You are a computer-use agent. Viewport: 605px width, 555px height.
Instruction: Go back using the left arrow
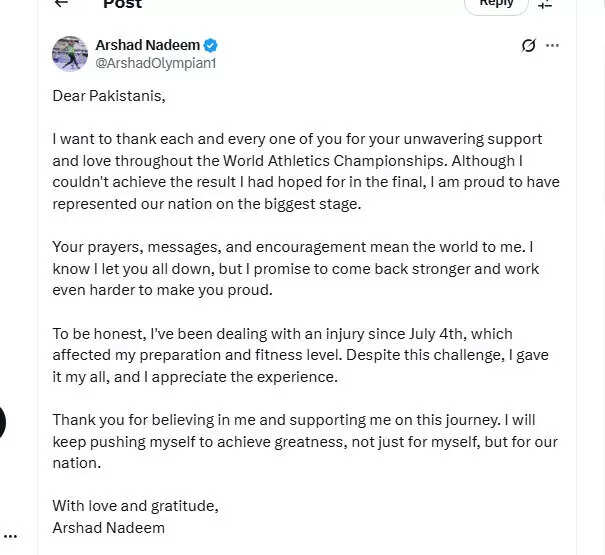pos(62,3)
